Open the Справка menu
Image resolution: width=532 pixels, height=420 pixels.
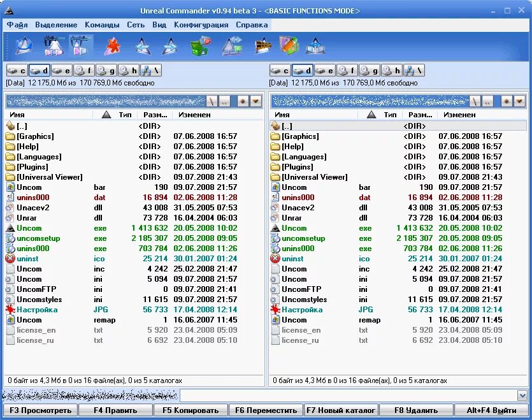click(x=252, y=25)
